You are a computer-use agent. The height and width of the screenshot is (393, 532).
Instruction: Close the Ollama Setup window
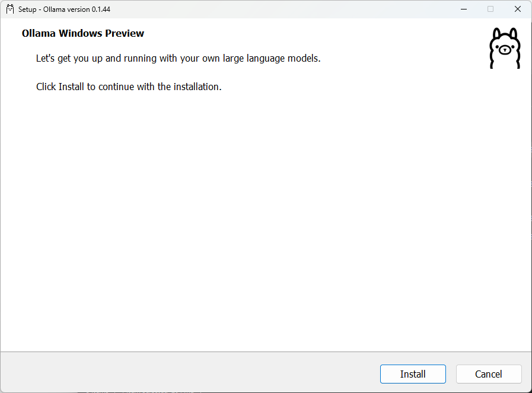point(518,9)
